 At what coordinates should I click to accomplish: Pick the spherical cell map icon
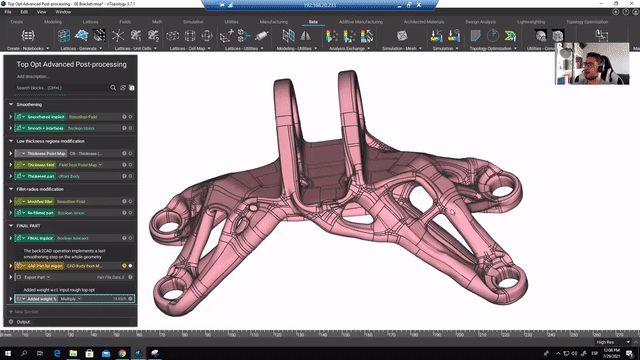(207, 36)
